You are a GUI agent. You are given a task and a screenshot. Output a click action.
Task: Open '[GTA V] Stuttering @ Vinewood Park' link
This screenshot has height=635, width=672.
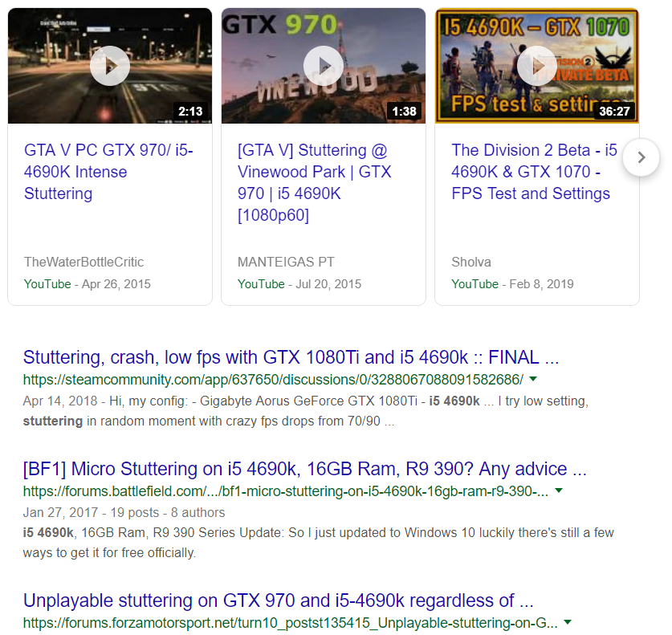pos(315,182)
